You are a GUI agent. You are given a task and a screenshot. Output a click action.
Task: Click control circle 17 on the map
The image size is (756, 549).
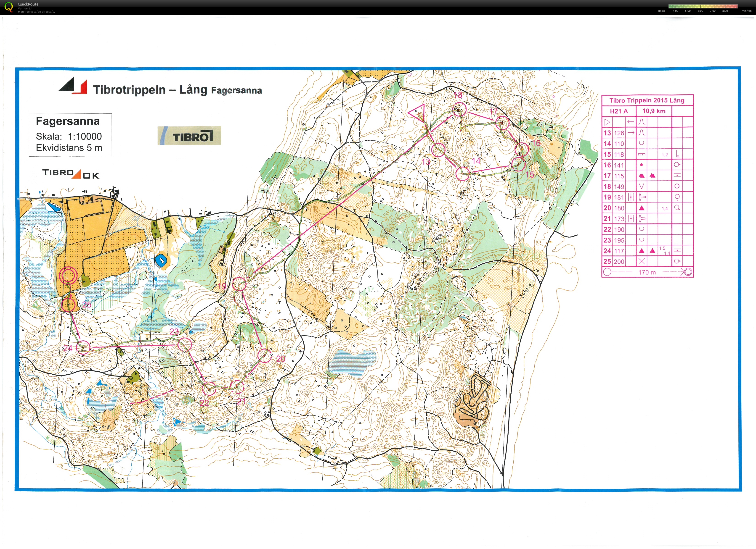(x=502, y=123)
